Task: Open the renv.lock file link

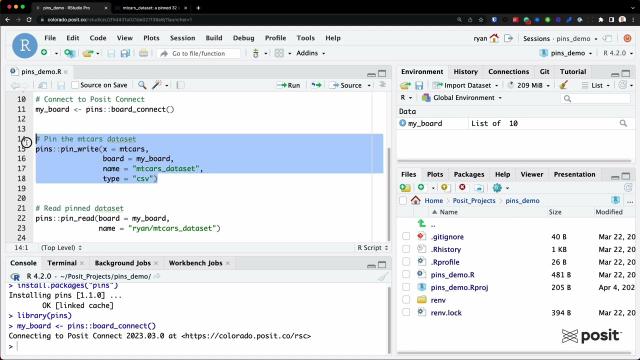Action: tap(446, 313)
